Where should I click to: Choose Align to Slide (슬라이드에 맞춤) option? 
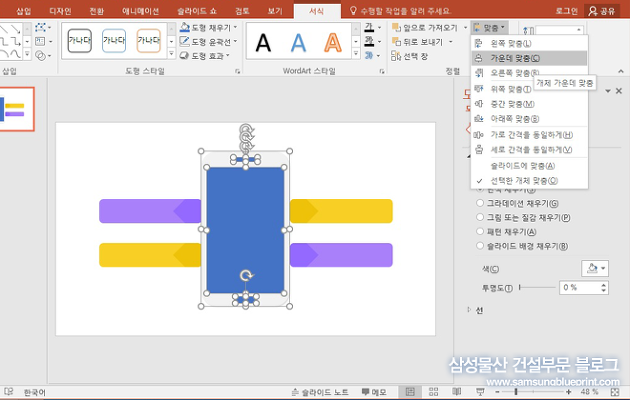click(529, 165)
